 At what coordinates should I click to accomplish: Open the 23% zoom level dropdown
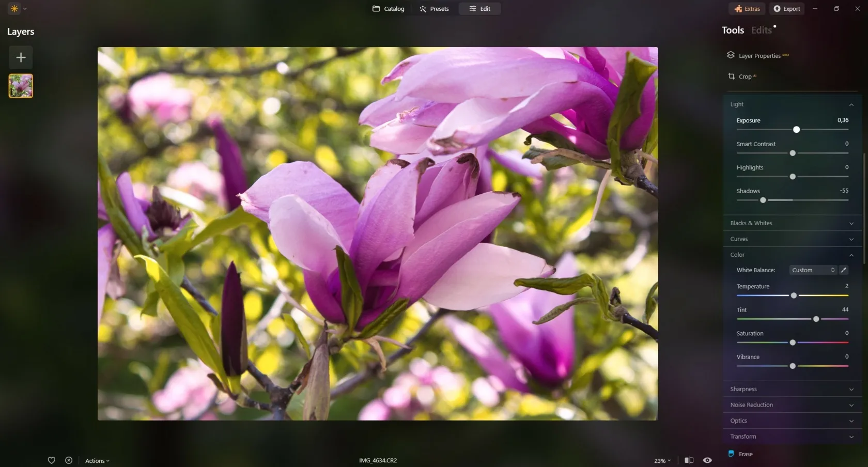(x=662, y=461)
